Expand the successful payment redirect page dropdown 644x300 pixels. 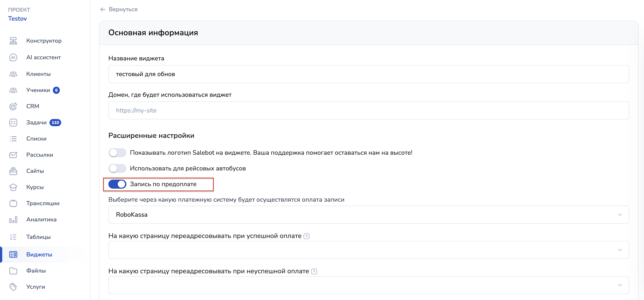(x=369, y=250)
